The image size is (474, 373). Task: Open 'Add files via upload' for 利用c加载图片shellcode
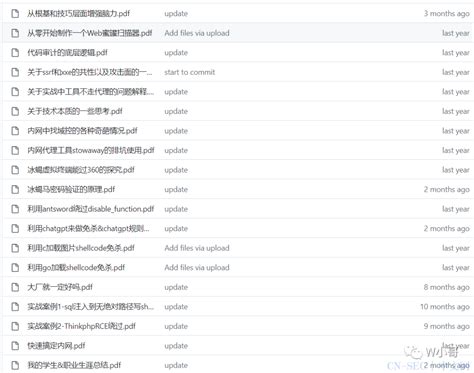click(197, 248)
